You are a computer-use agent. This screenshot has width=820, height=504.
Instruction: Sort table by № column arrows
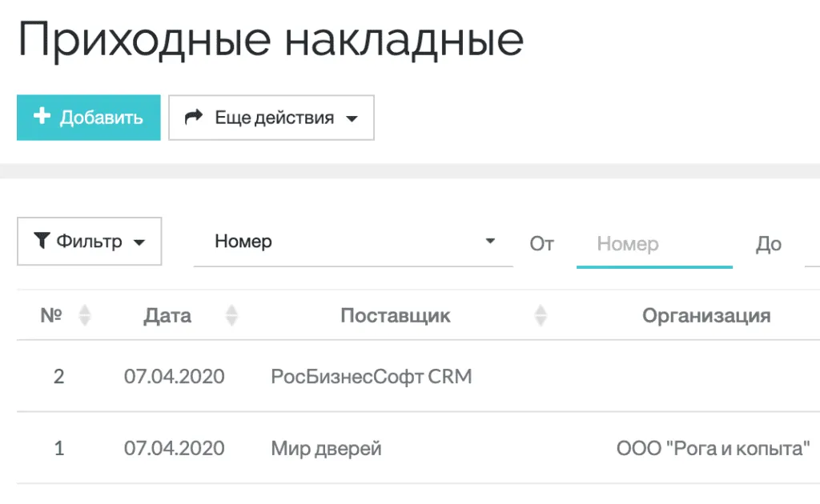pyautogui.click(x=83, y=315)
